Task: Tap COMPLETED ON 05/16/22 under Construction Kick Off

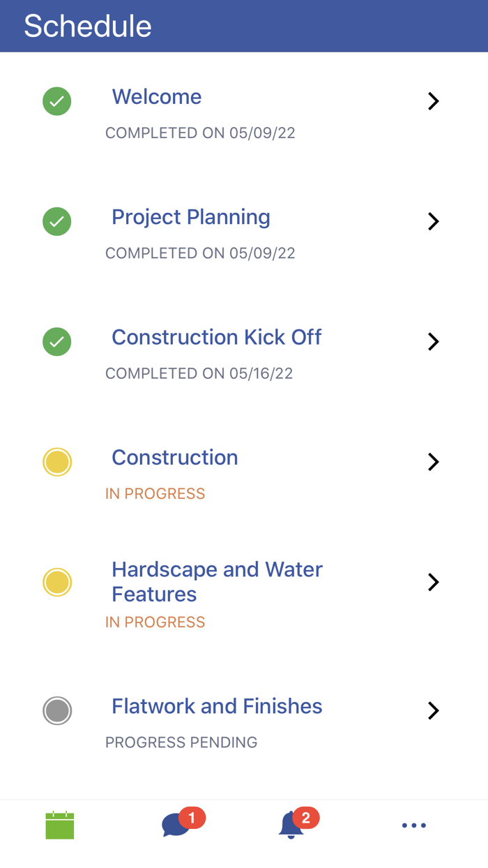Action: tap(200, 373)
